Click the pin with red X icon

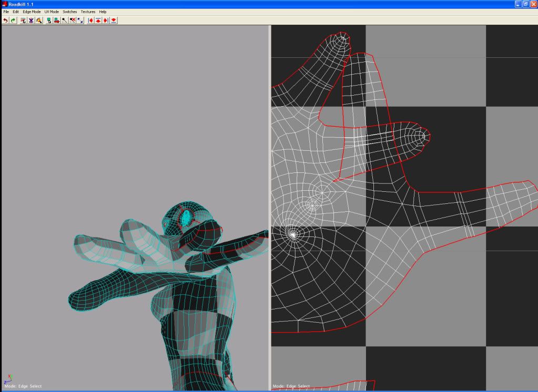point(73,20)
